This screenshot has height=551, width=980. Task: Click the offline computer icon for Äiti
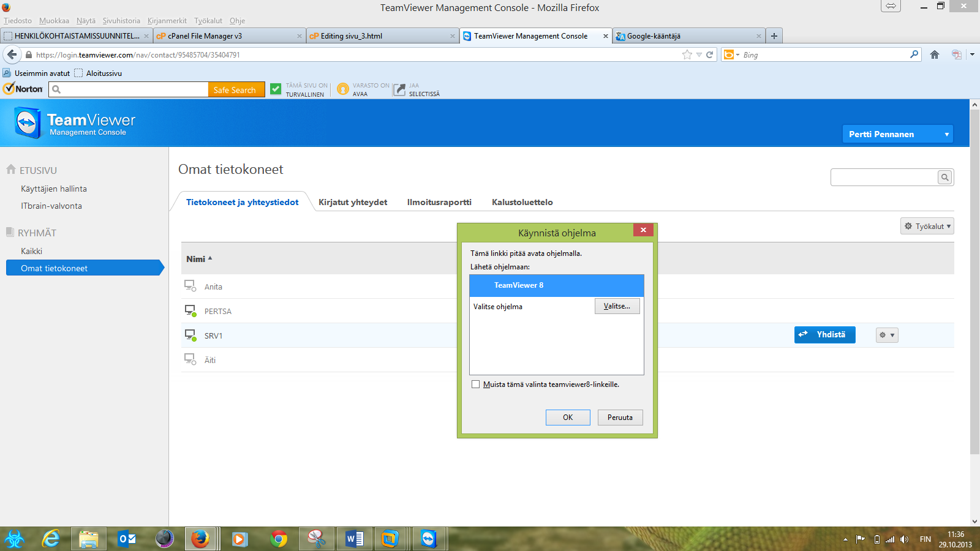coord(190,359)
